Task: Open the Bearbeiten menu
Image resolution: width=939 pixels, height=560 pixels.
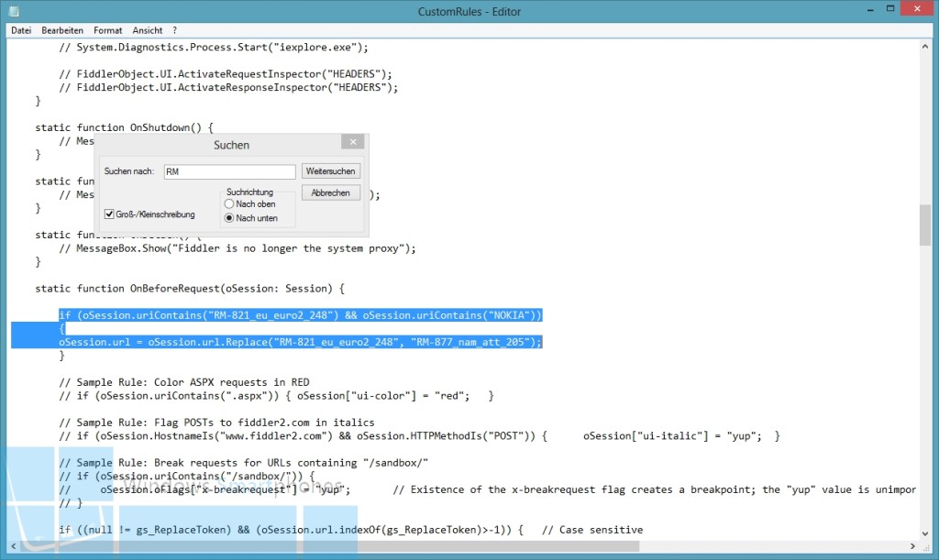Action: click(x=62, y=30)
